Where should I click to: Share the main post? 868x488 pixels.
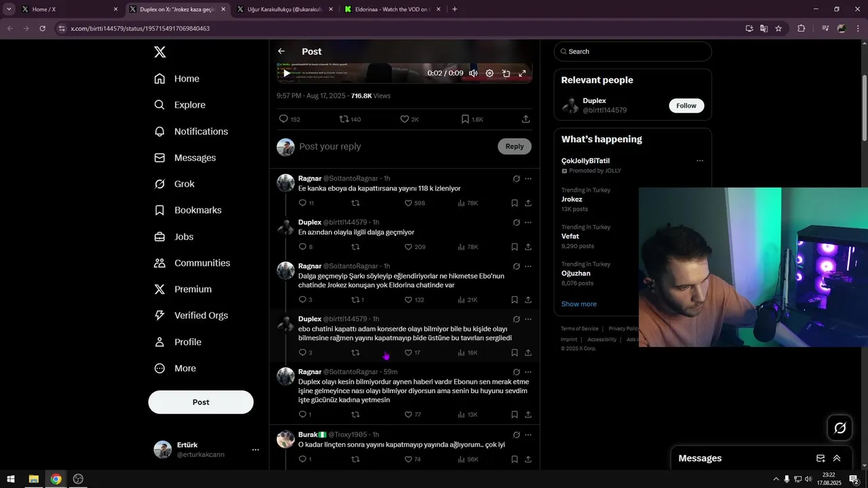pos(526,119)
